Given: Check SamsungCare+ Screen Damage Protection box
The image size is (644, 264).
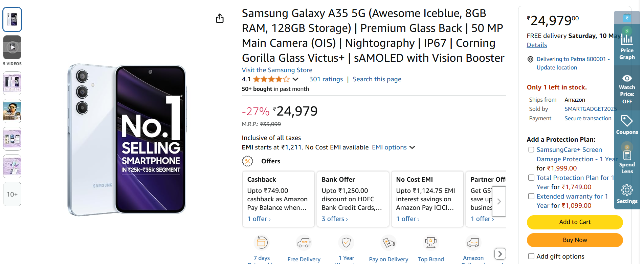Looking at the screenshot, I should 531,150.
